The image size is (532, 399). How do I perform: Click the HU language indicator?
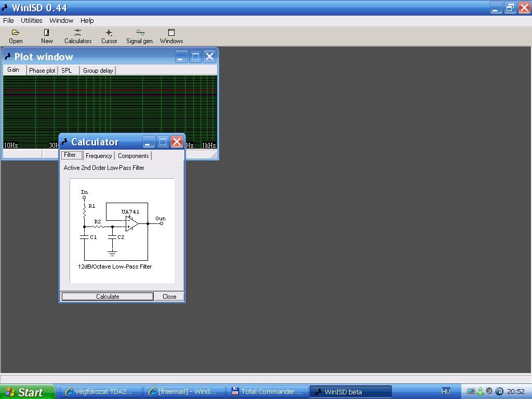click(x=446, y=392)
